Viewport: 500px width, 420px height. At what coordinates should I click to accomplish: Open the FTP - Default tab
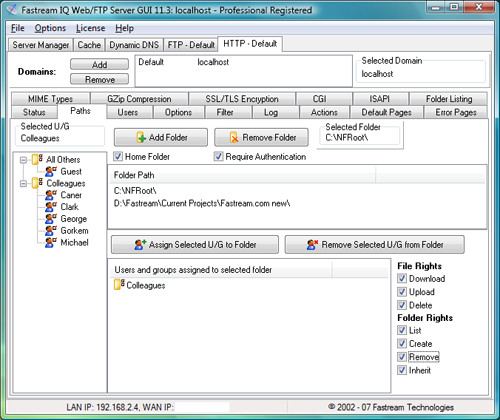(191, 45)
